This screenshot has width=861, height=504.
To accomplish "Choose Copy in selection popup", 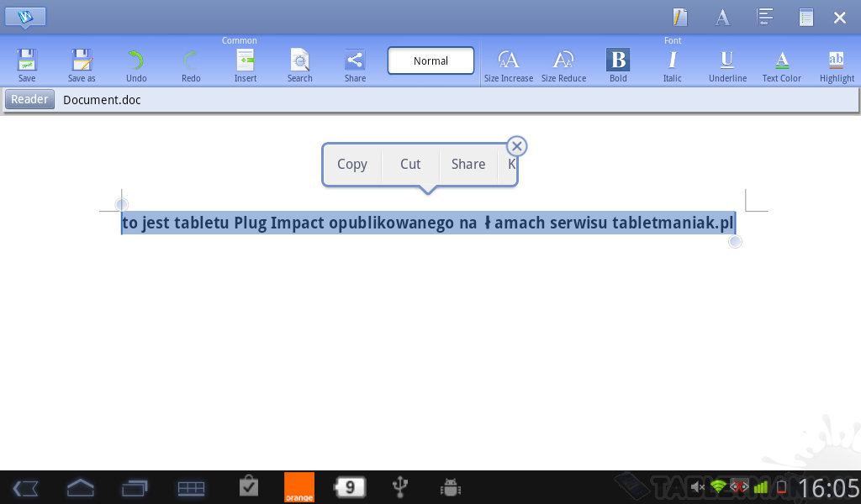I will 351,165.
